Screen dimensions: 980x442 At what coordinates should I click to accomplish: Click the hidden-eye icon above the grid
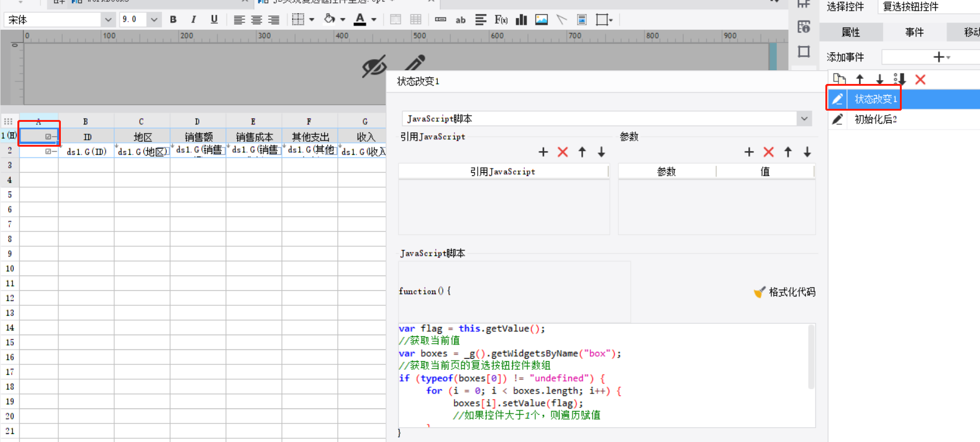(374, 66)
